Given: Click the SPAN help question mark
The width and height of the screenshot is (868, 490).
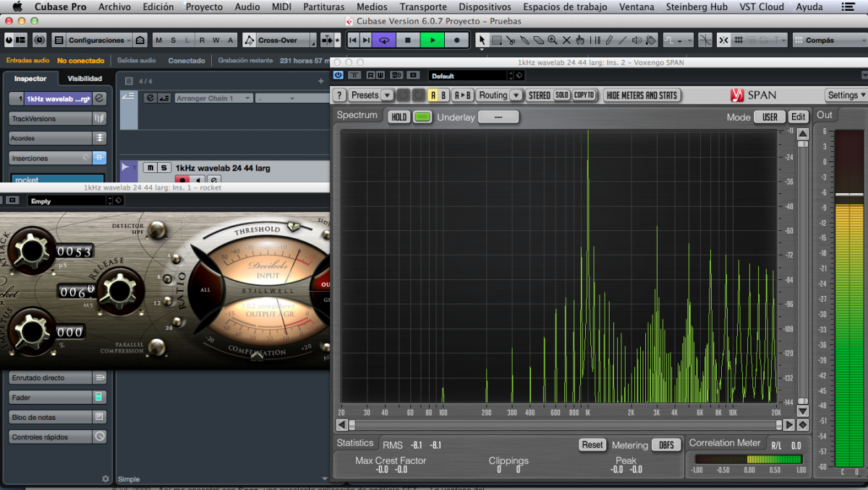Looking at the screenshot, I should tap(339, 96).
